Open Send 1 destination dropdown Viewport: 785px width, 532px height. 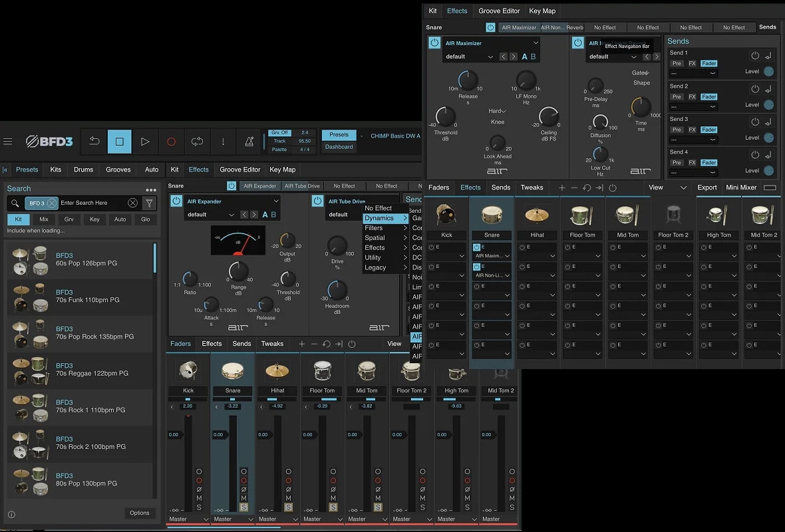click(693, 73)
